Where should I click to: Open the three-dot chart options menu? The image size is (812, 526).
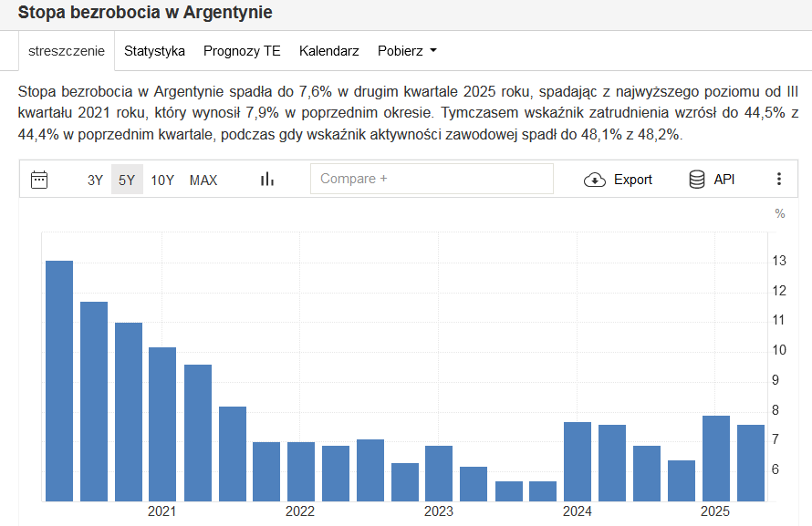pyautogui.click(x=778, y=180)
